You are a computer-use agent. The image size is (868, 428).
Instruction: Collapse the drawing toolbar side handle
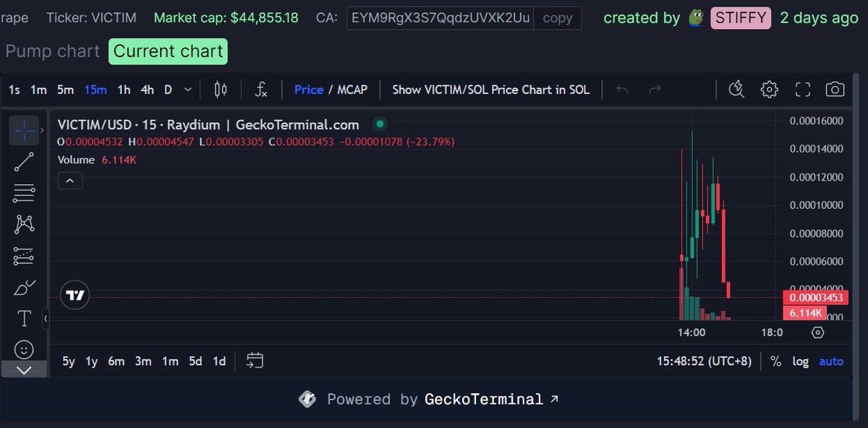pyautogui.click(x=46, y=317)
